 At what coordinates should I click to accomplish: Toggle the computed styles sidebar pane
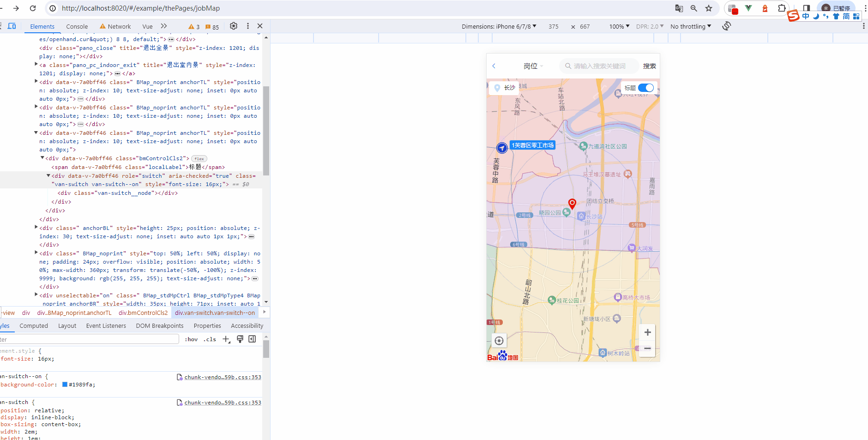252,339
